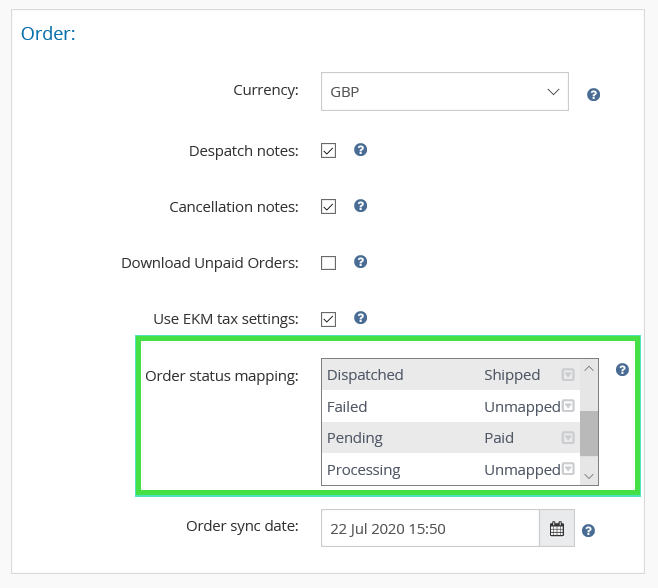Viewport: 658px width, 588px height.
Task: Click help icon next to Order status mapping
Action: (x=622, y=370)
